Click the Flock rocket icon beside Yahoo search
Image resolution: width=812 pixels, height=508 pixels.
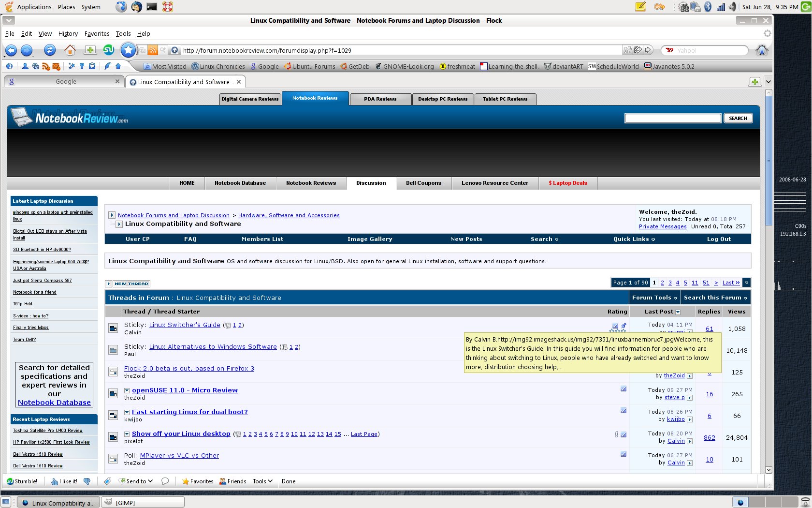762,50
